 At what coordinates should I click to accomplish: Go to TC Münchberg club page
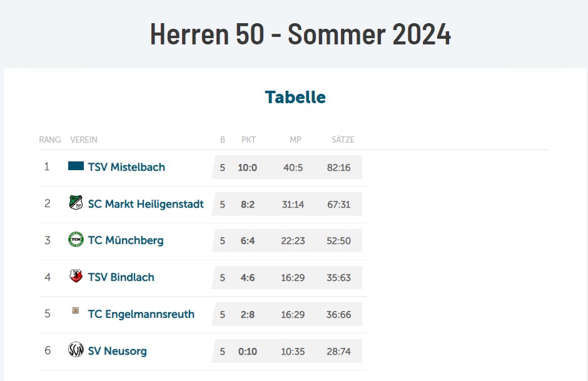point(126,241)
